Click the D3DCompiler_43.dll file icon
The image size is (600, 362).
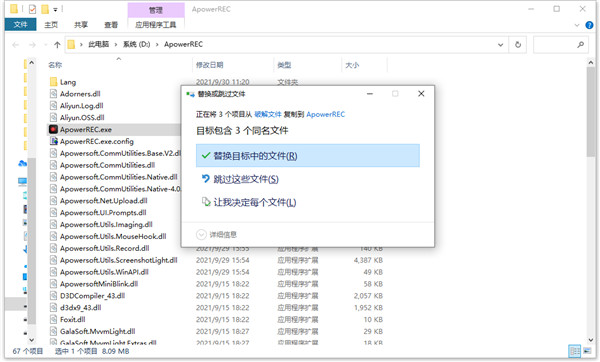[x=54, y=295]
